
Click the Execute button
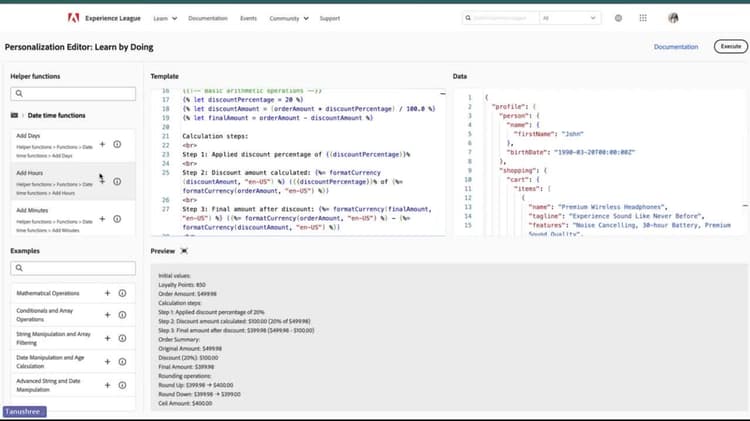pos(730,46)
